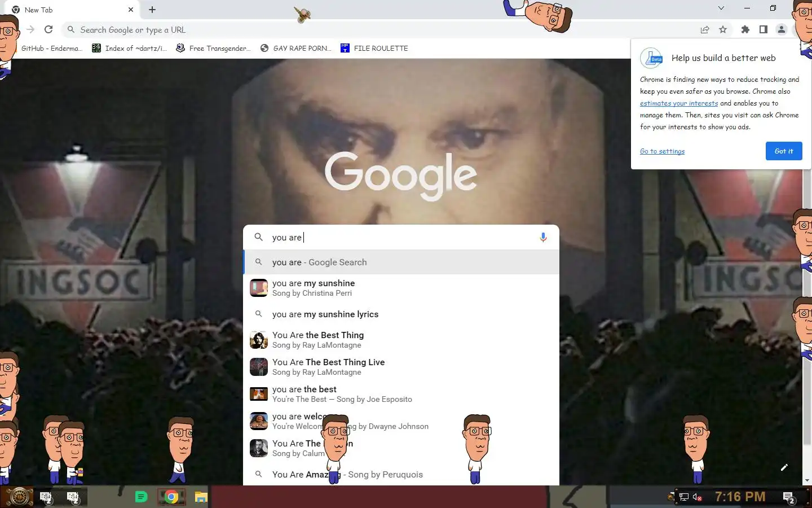Open the Extensions puzzle icon
812x508 pixels.
pyautogui.click(x=745, y=30)
